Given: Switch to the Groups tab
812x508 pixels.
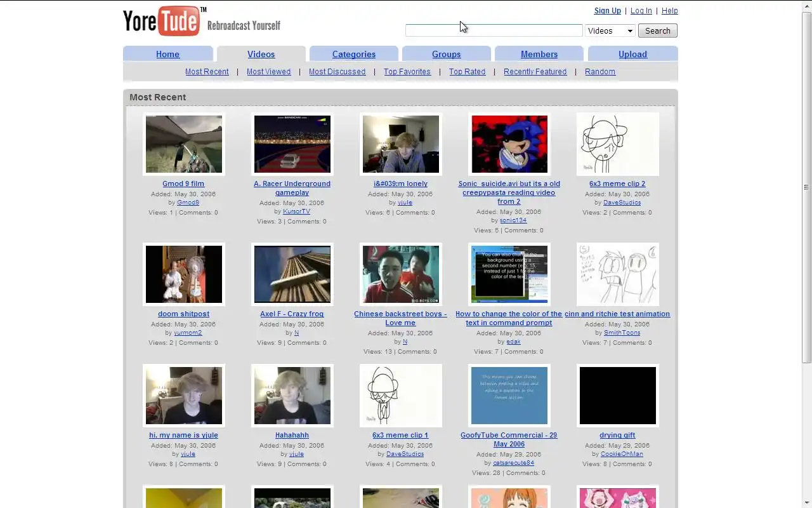Looking at the screenshot, I should point(447,54).
